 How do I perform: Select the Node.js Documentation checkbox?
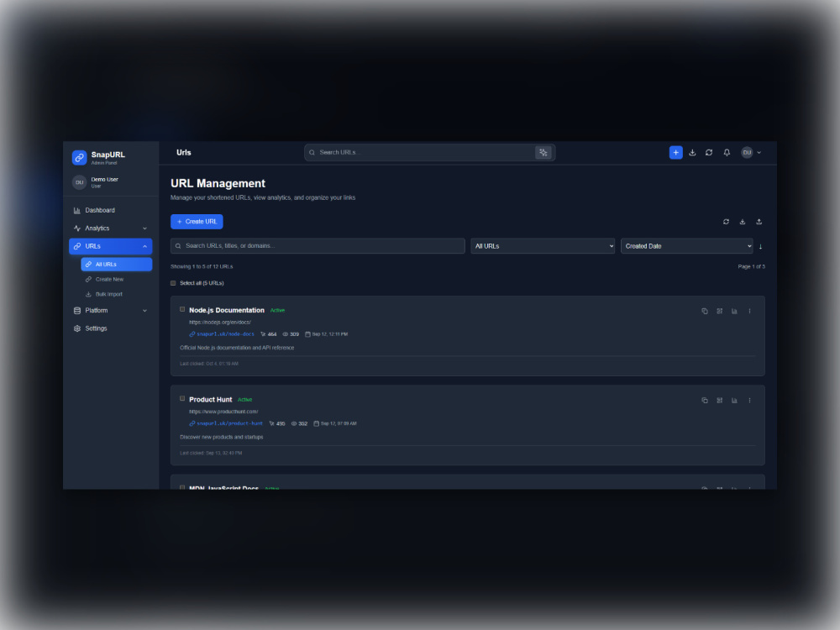click(182, 310)
